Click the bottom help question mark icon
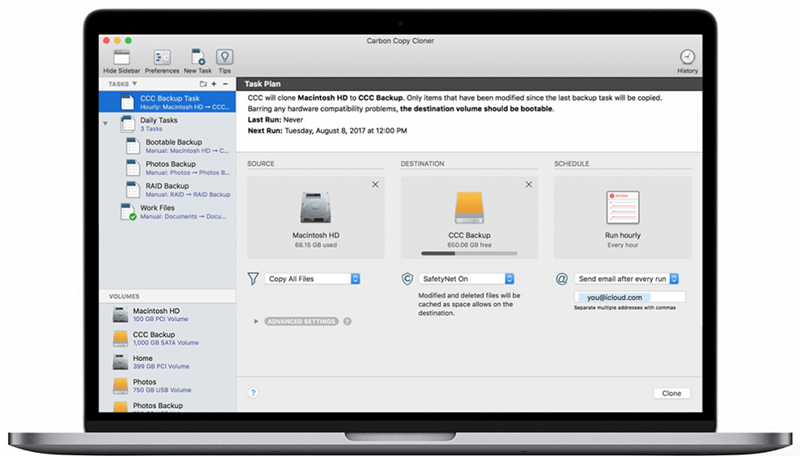Screen dimensions: 800x456 coord(253,393)
